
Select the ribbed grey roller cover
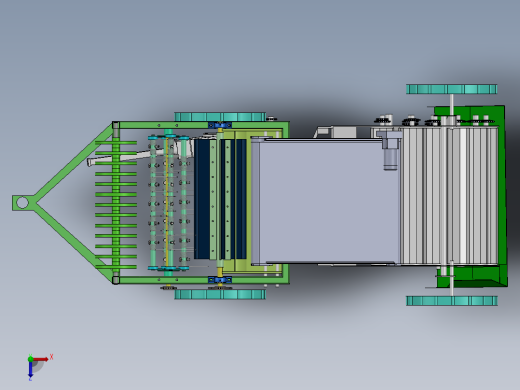pos(449,196)
